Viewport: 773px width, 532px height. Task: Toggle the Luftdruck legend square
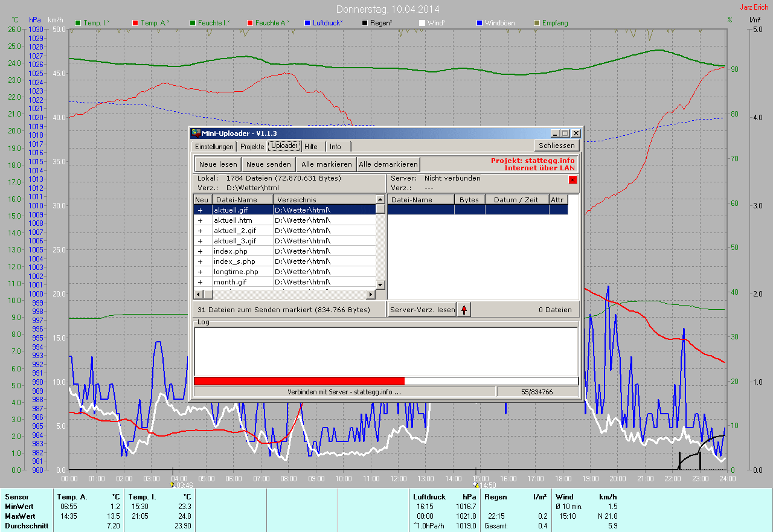click(307, 23)
